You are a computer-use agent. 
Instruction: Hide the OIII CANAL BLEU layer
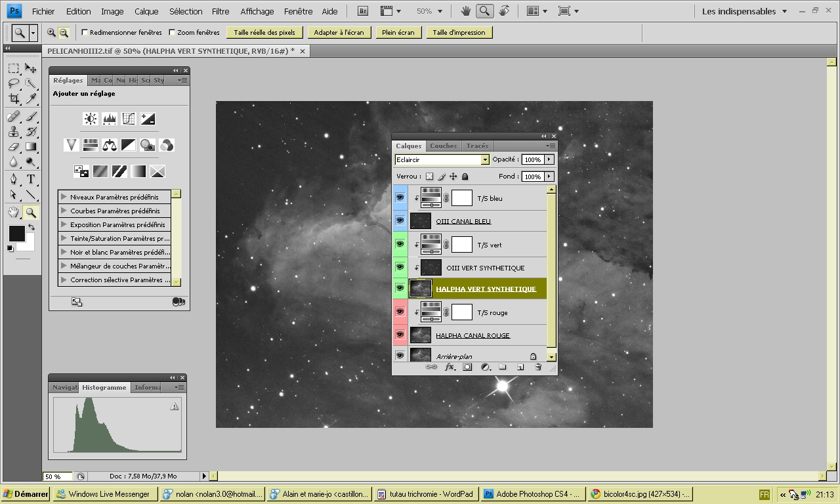coord(400,220)
